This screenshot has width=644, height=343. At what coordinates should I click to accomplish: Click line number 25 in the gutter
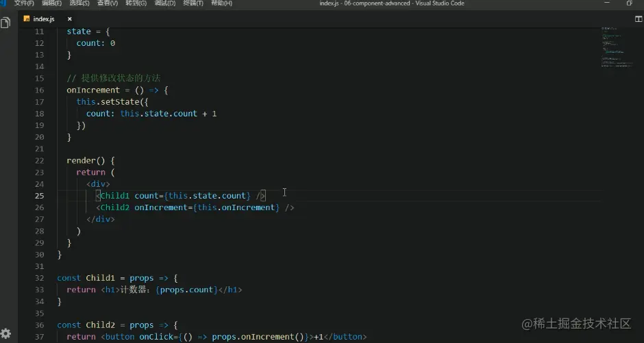tap(40, 196)
